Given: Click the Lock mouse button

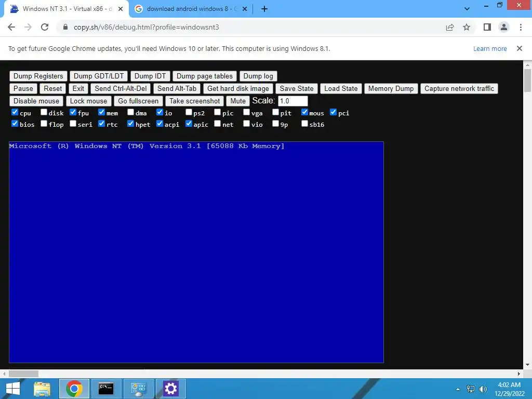Looking at the screenshot, I should click(x=88, y=101).
